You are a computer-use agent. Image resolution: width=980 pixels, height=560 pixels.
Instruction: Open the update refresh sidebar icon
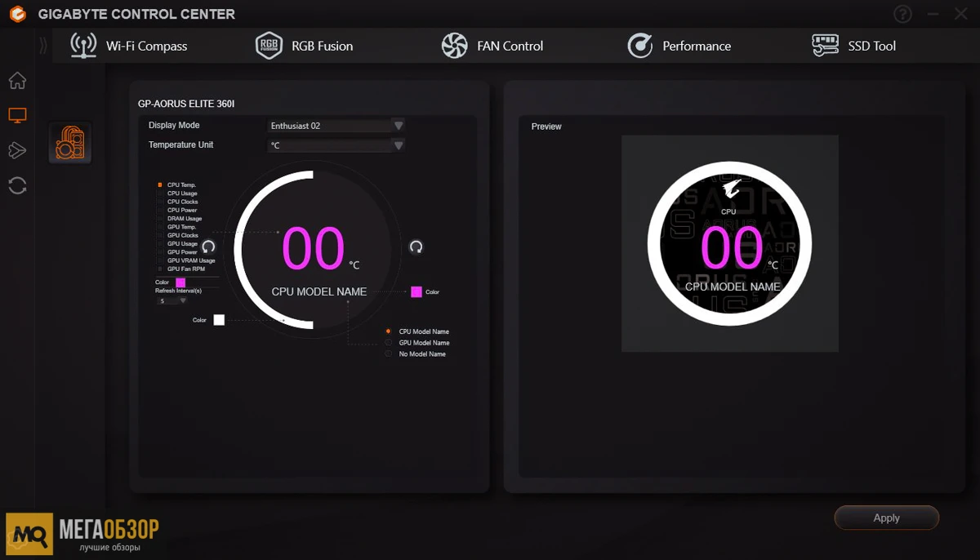(17, 185)
